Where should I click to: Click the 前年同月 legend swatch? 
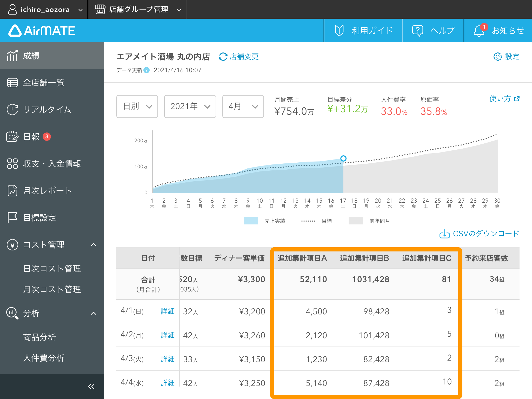pyautogui.click(x=356, y=221)
